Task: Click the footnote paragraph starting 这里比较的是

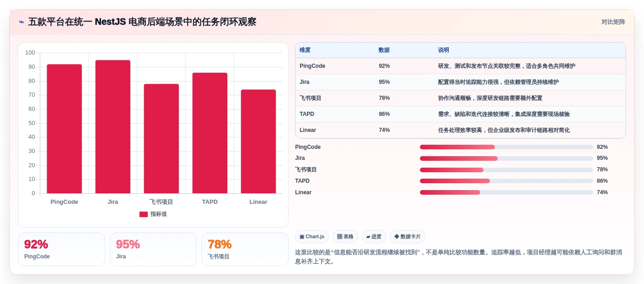Action: pyautogui.click(x=459, y=257)
